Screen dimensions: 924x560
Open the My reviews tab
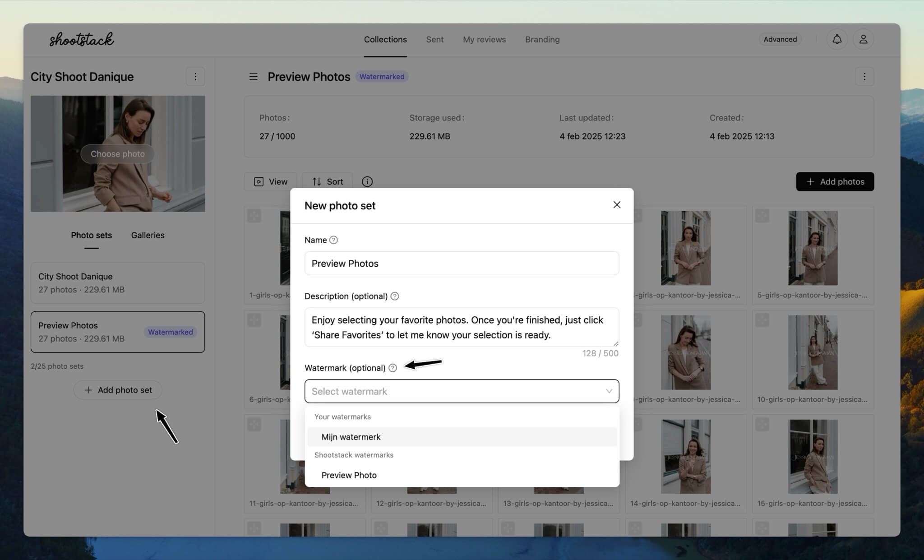(484, 39)
